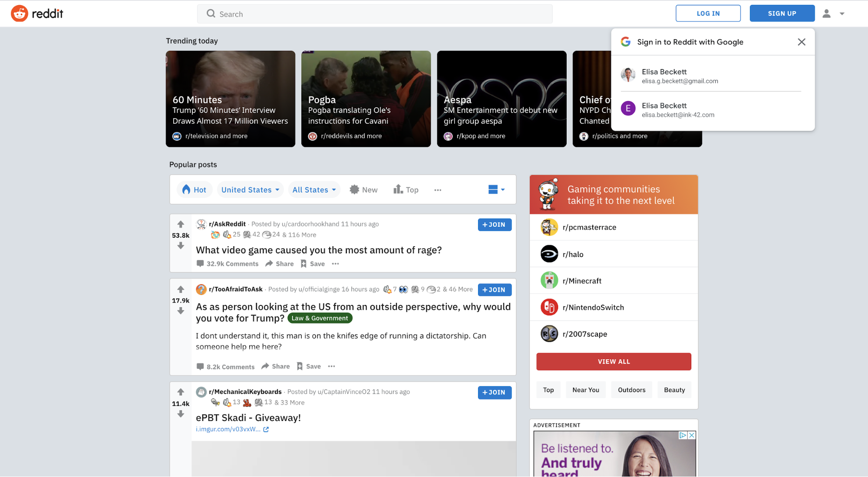868x477 pixels.
Task: Close the Google sign-in popup
Action: coord(802,42)
